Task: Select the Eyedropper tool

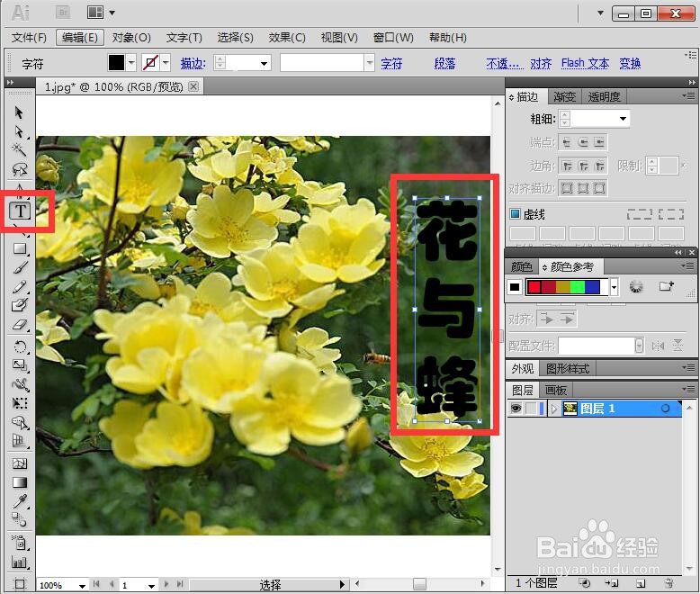Action: (20, 501)
